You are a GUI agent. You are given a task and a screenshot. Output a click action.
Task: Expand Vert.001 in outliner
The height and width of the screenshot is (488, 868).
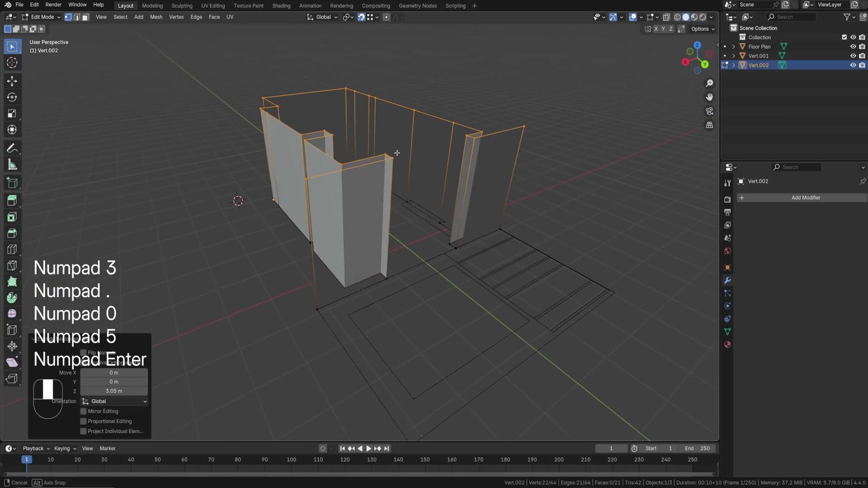pos(733,56)
